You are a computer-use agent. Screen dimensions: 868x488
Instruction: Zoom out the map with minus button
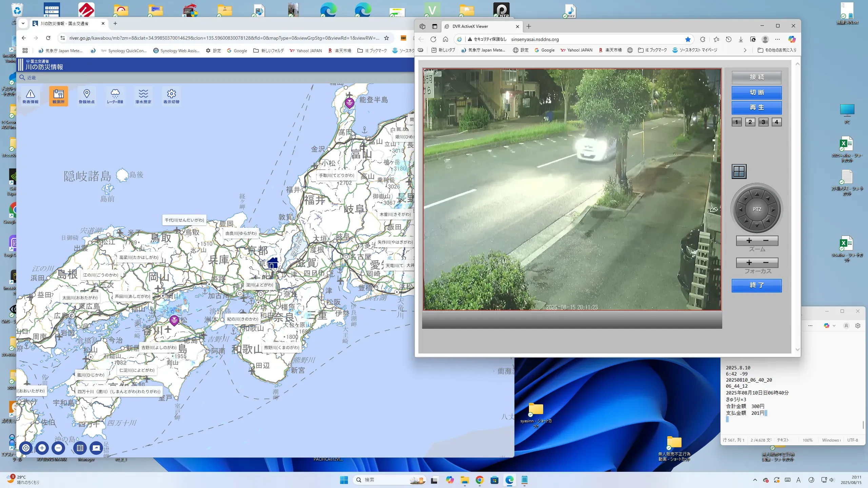58,448
